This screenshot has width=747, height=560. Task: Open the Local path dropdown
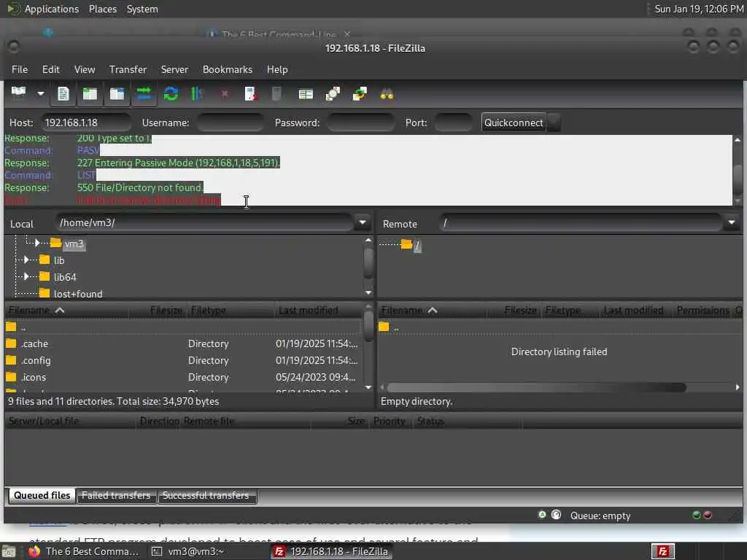click(x=363, y=222)
